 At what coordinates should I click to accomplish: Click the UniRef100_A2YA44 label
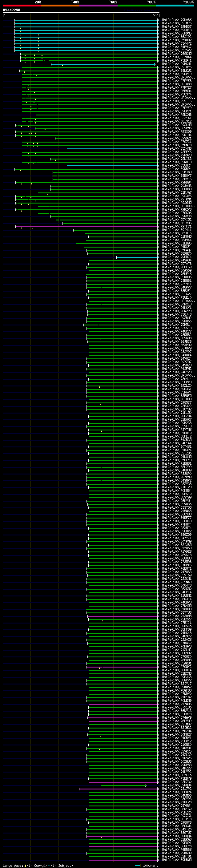click(x=177, y=57)
